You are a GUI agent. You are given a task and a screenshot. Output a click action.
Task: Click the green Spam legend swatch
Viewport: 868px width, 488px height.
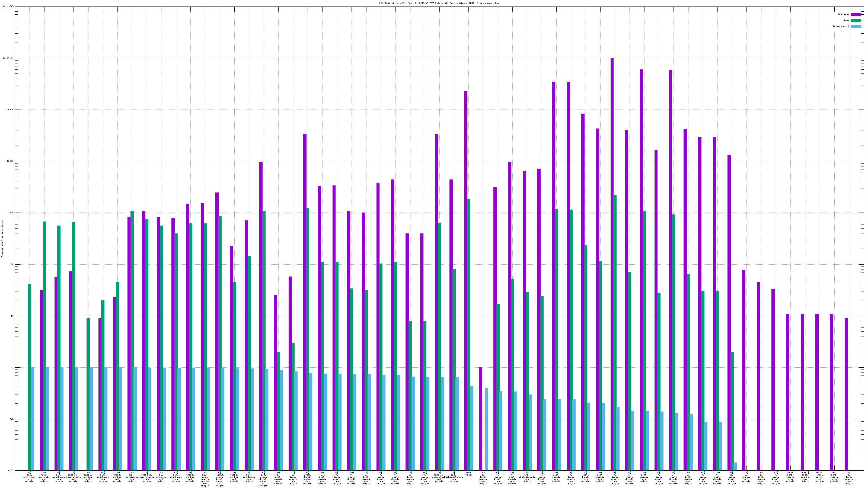point(856,21)
